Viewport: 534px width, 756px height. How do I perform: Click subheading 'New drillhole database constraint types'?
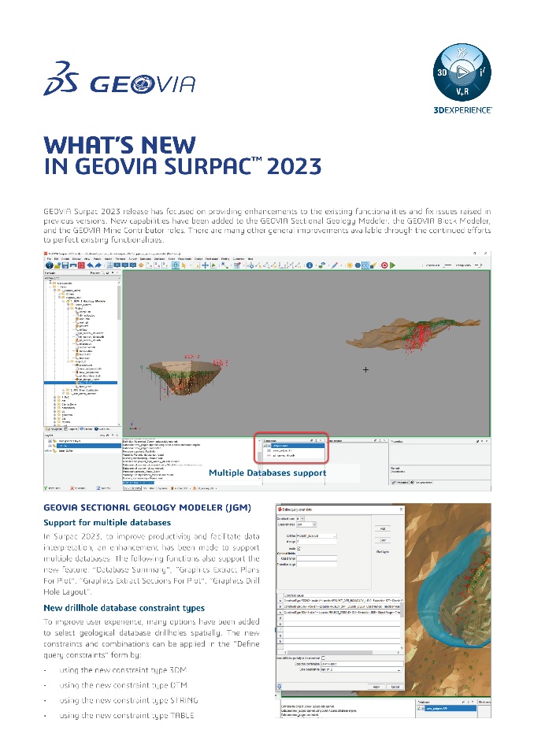tap(124, 608)
